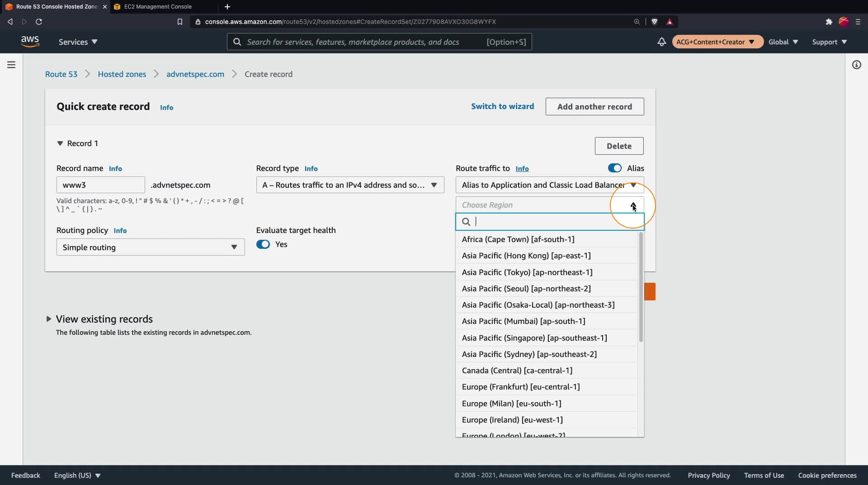The height and width of the screenshot is (485, 868).
Task: Open Info link next to Quick create record
Action: point(166,108)
